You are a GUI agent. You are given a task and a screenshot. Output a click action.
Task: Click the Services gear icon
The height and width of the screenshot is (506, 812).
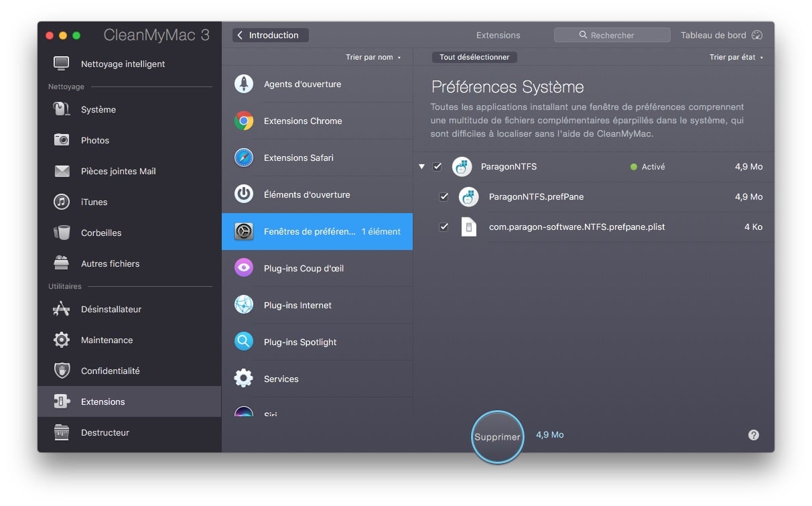(244, 379)
